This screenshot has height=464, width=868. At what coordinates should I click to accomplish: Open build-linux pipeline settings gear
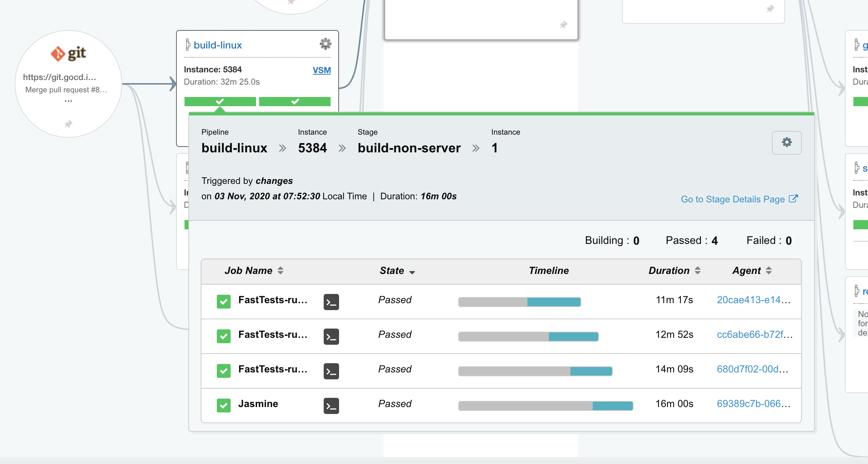(326, 44)
